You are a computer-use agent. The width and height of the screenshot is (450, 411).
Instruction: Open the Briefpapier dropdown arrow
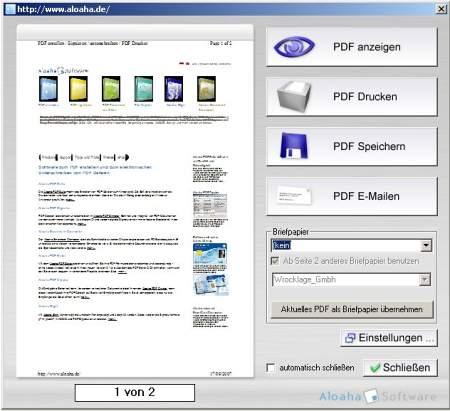pyautogui.click(x=426, y=246)
